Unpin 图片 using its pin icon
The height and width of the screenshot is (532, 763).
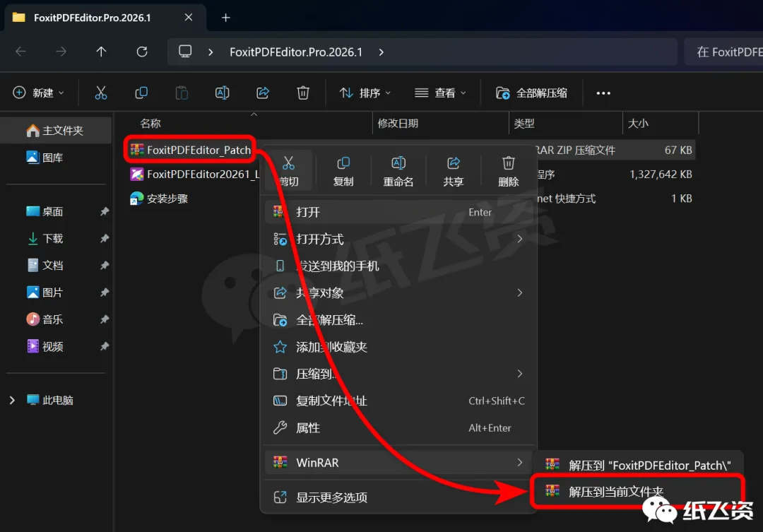(104, 292)
